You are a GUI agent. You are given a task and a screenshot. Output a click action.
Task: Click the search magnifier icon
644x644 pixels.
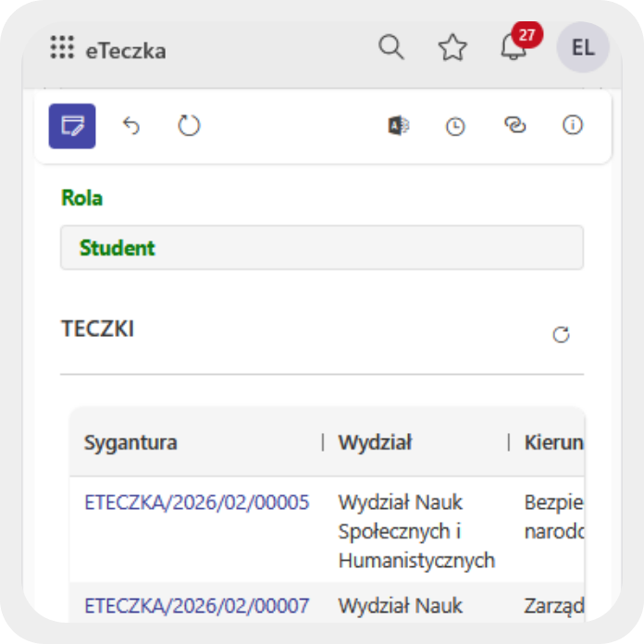tap(391, 48)
